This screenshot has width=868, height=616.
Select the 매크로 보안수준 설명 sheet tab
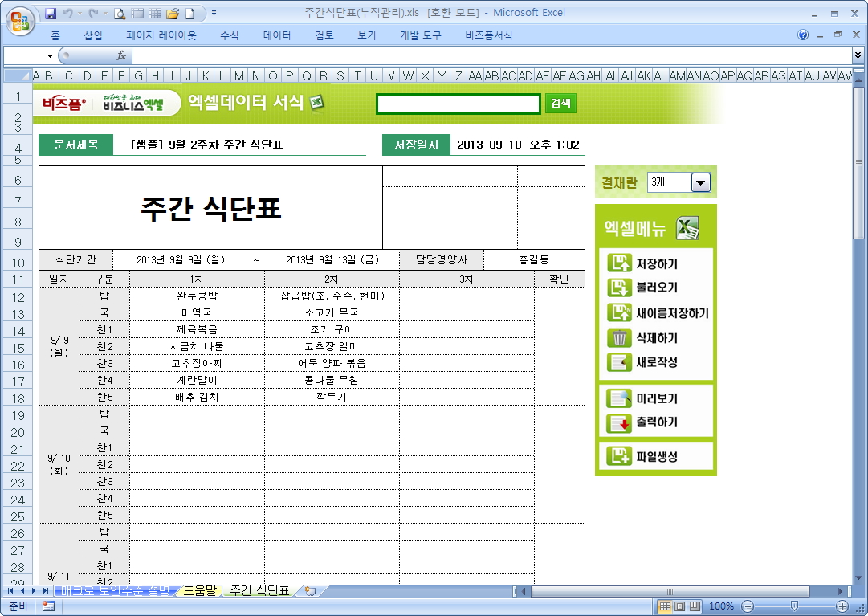tap(115, 590)
